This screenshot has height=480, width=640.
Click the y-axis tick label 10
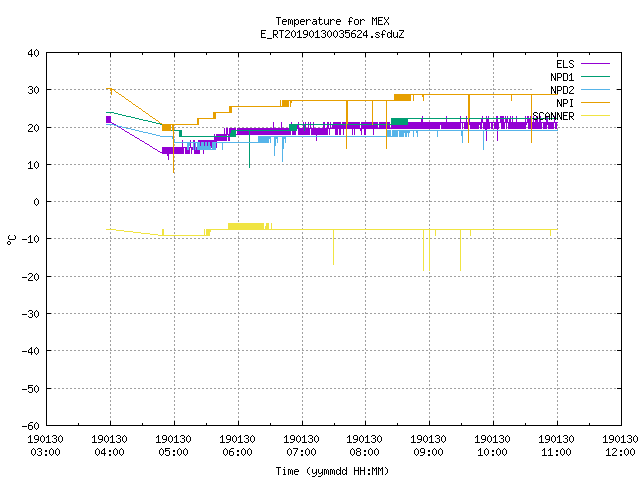[33, 164]
